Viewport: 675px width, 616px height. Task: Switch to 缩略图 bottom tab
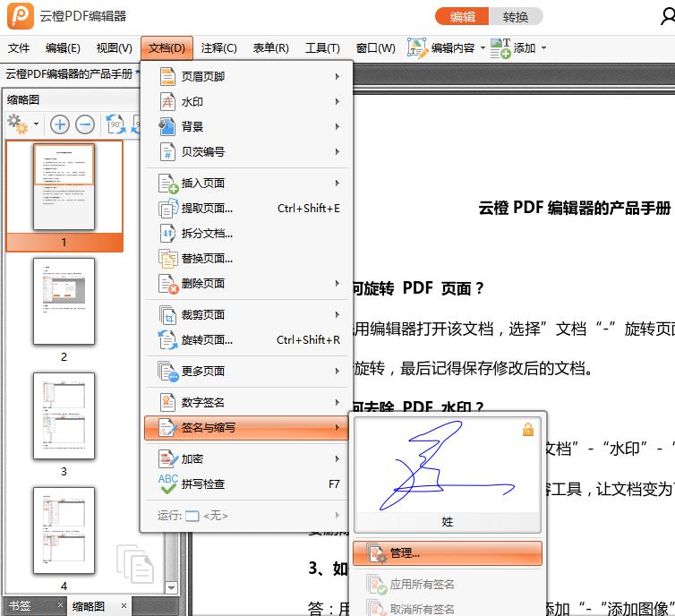pyautogui.click(x=89, y=606)
